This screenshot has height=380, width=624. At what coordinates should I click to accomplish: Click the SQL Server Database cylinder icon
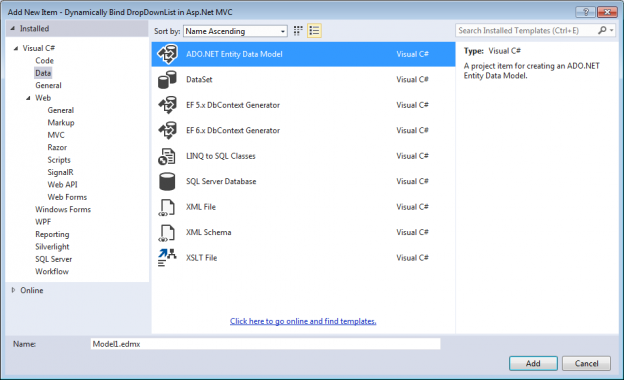167,181
